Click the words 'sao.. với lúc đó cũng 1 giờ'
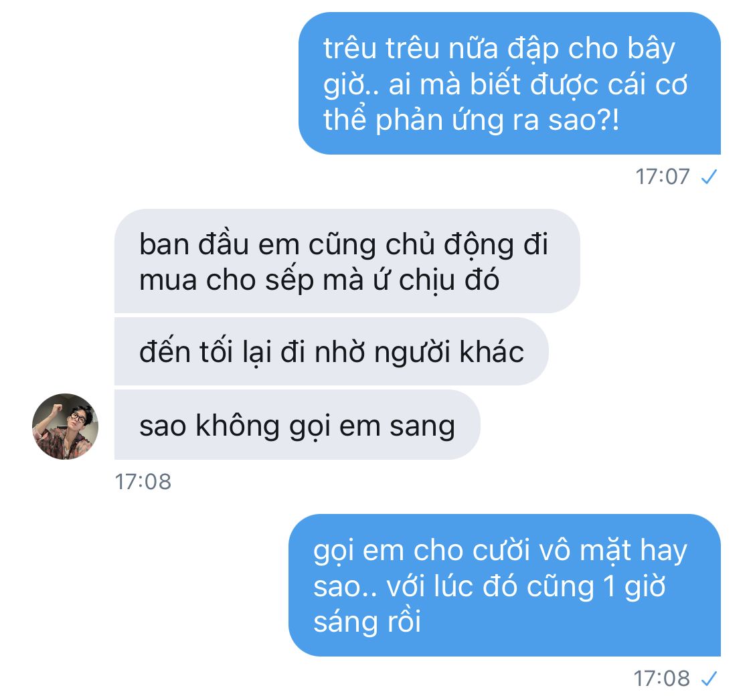Image resolution: width=753 pixels, height=700 pixels. click(489, 586)
